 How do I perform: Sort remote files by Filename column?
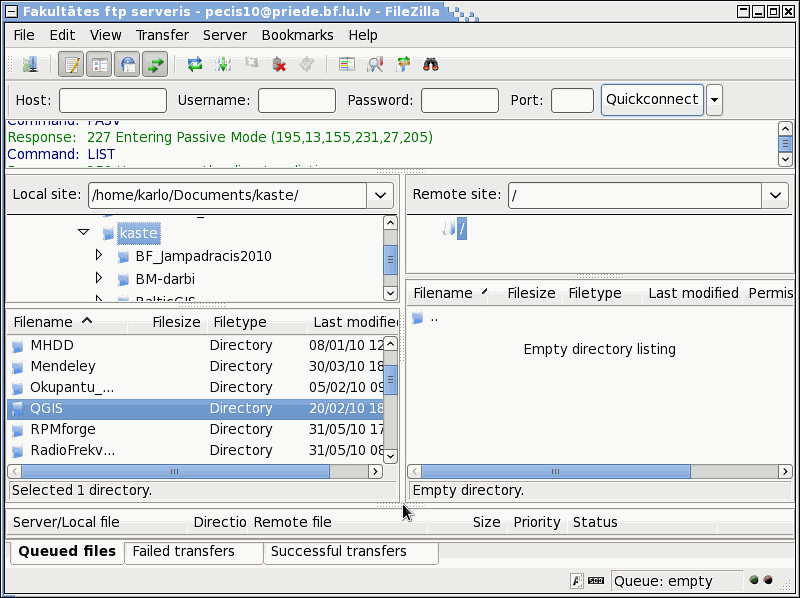449,293
